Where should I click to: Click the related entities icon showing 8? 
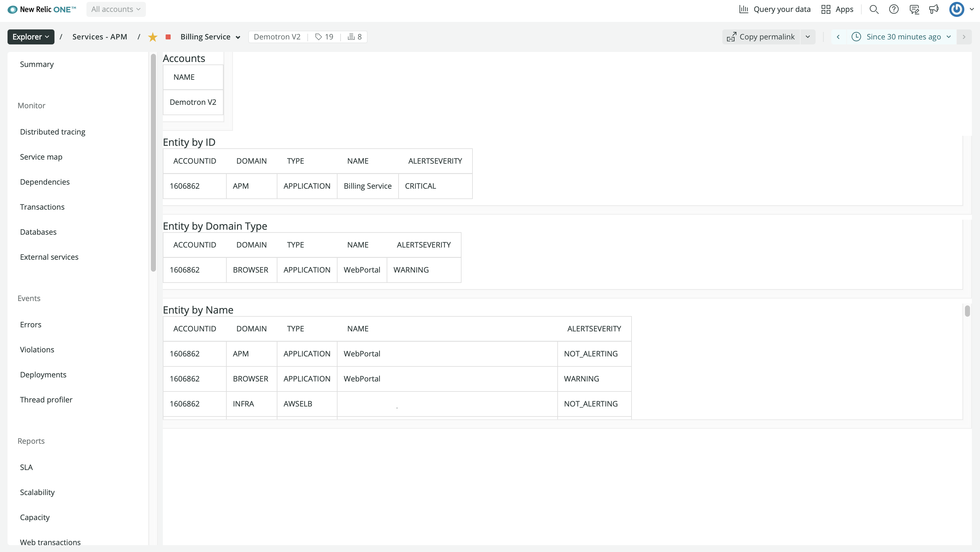tap(354, 37)
